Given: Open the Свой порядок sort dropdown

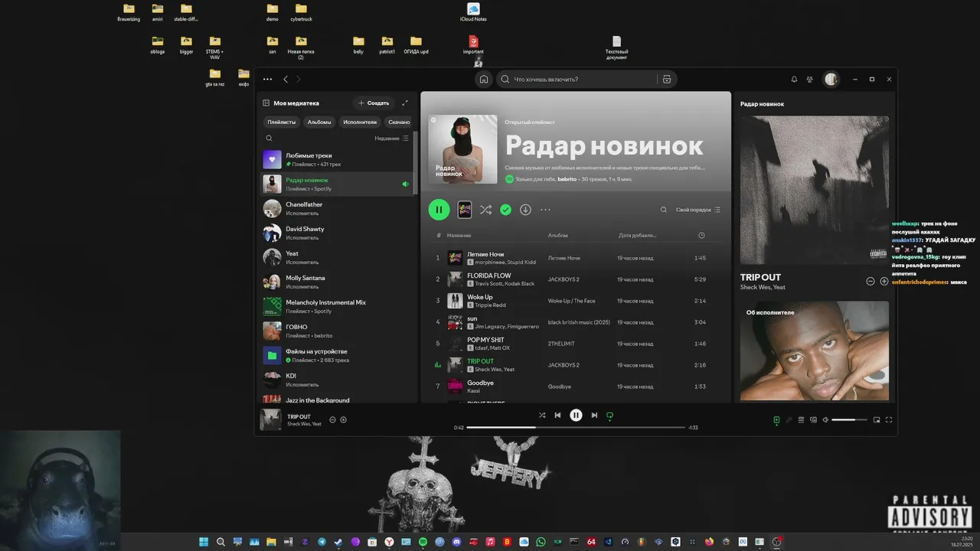Looking at the screenshot, I should [697, 210].
